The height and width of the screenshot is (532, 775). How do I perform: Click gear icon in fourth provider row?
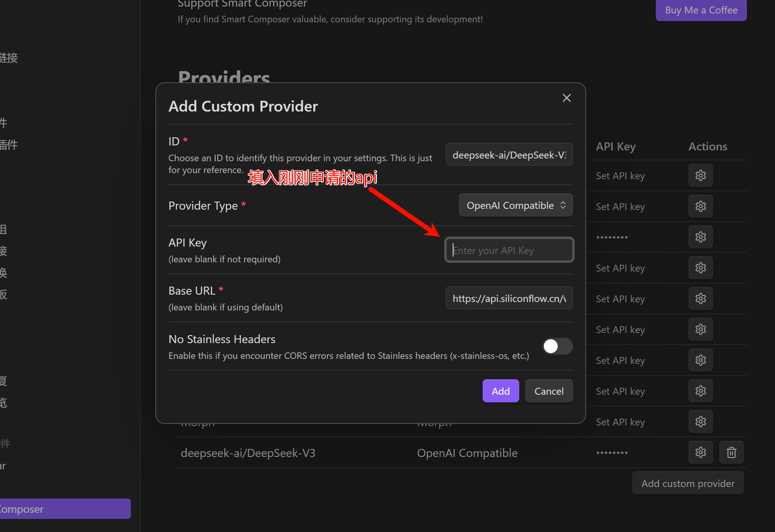click(x=700, y=268)
